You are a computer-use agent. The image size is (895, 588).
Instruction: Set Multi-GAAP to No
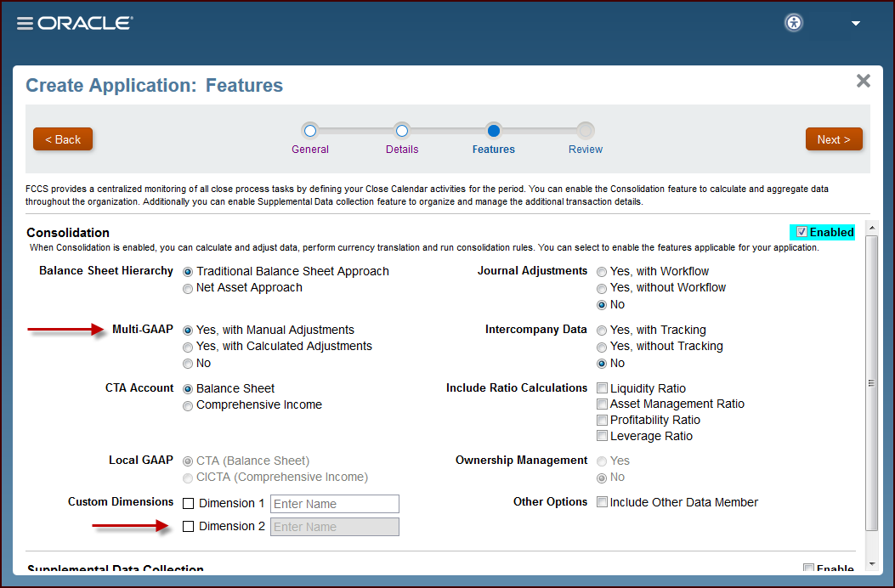coord(188,364)
